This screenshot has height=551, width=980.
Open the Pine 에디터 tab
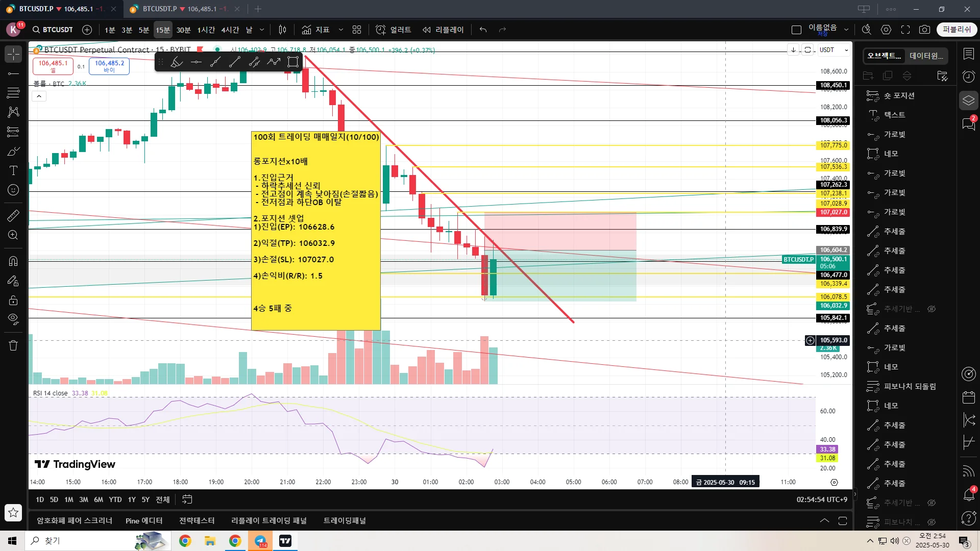pos(144,520)
